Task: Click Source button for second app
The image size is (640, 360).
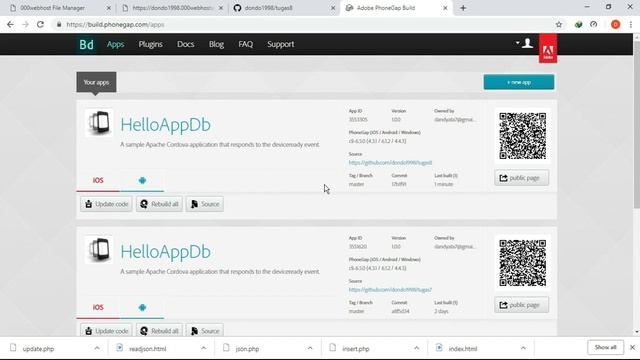Action: tap(205, 331)
